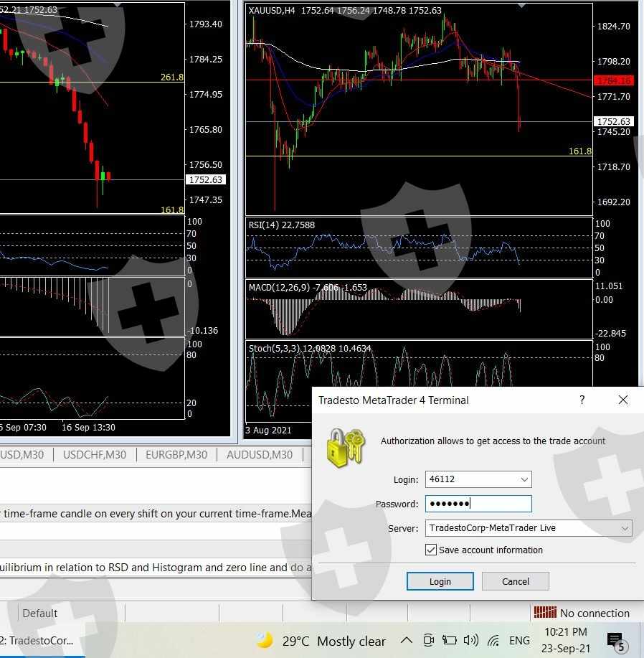Click the Stoch(5,3,3) indicator label
The height and width of the screenshot is (658, 644).
click(310, 348)
